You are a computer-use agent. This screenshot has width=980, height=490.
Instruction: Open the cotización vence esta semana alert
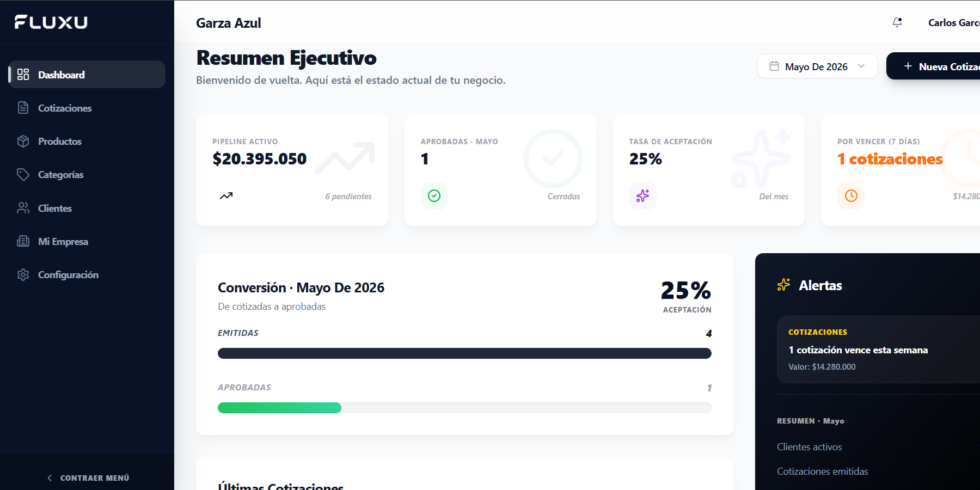878,350
